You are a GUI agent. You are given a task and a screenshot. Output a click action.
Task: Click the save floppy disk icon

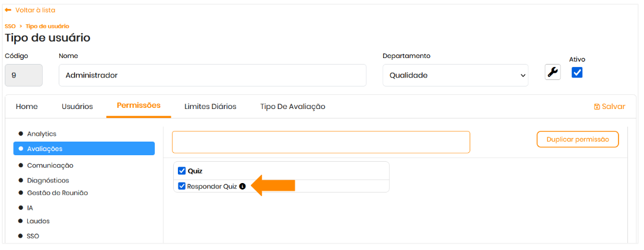[x=597, y=107]
